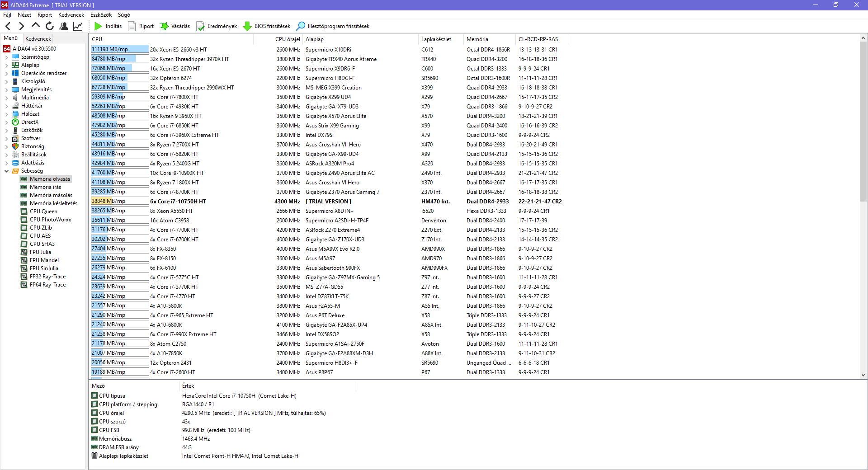Click the user silhouette icon in the toolbar

click(64, 26)
